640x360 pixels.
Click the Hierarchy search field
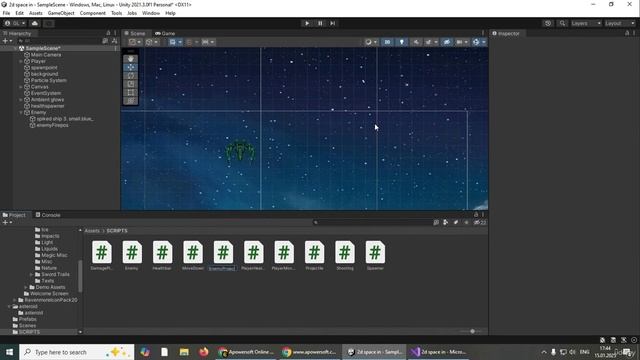pos(59,41)
